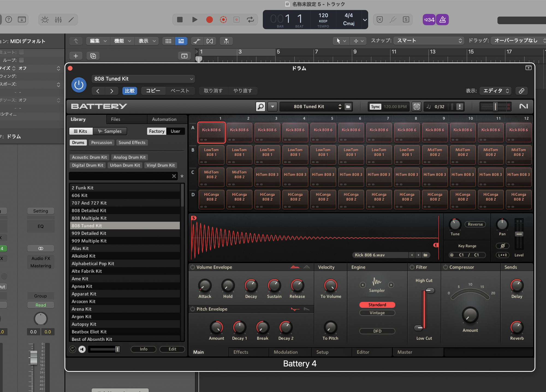
Task: Open the Mixer faders icon
Action: point(58,20)
